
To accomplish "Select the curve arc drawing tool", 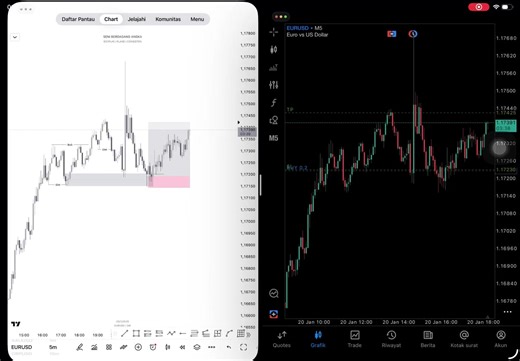I will coord(229,333).
